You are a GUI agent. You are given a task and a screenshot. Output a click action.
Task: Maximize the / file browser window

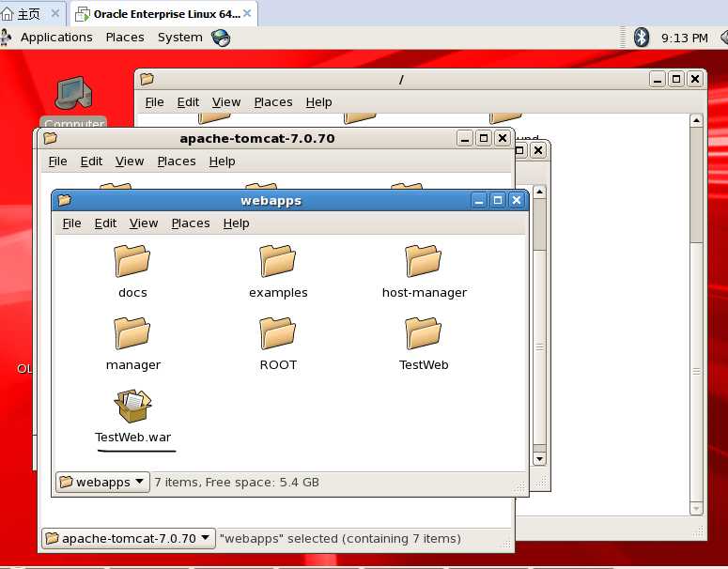point(676,80)
